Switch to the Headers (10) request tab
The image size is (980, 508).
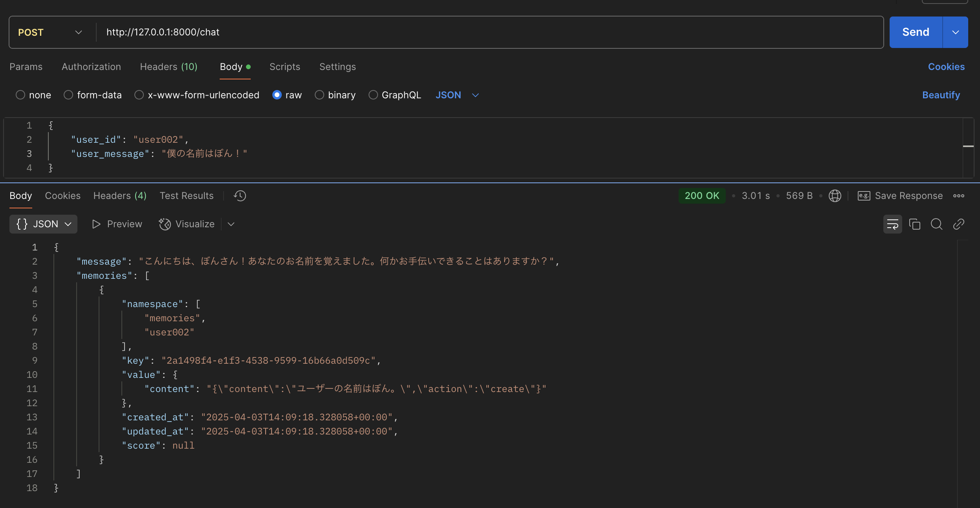[x=169, y=67]
